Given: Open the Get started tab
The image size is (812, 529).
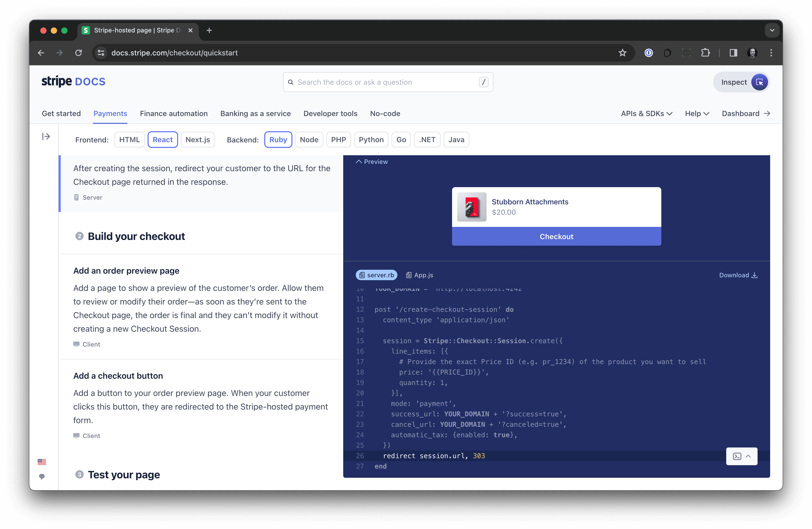Looking at the screenshot, I should [61, 113].
